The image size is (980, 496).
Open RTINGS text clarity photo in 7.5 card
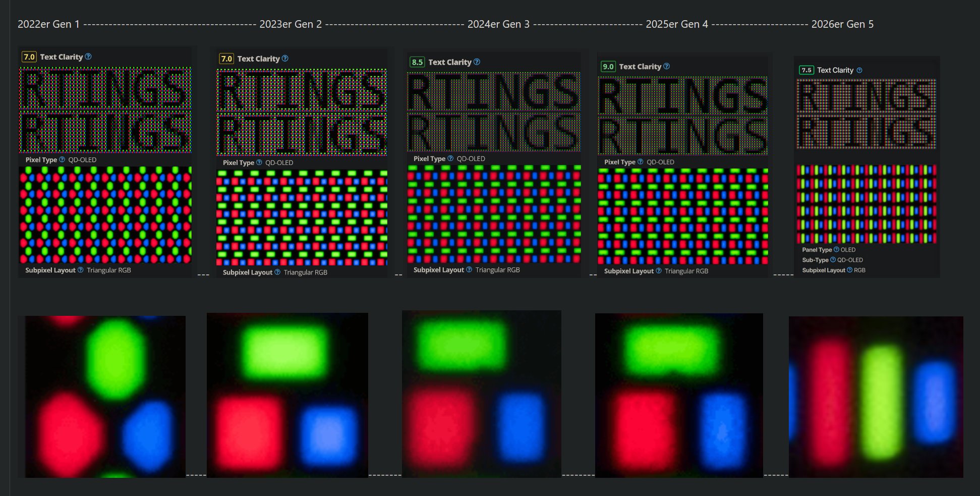[867, 114]
